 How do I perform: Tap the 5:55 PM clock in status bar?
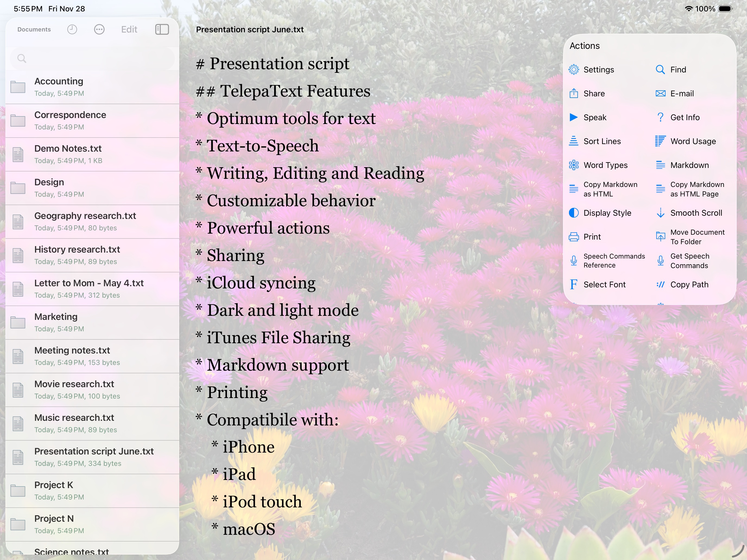click(28, 9)
